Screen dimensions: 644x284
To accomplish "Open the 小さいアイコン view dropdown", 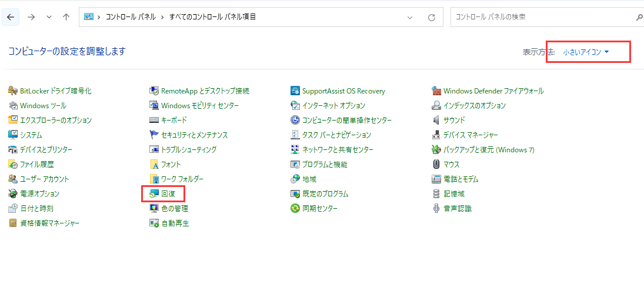I will pos(586,52).
